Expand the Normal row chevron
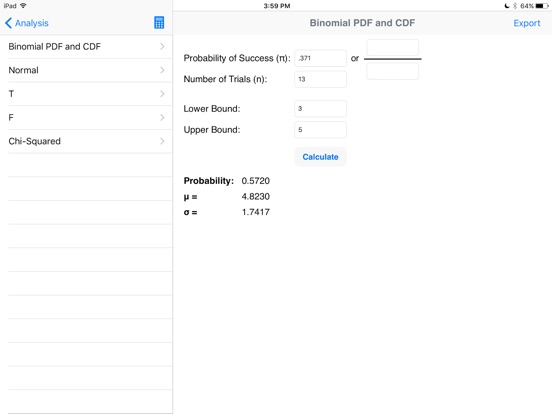The image size is (552, 414). 162,70
